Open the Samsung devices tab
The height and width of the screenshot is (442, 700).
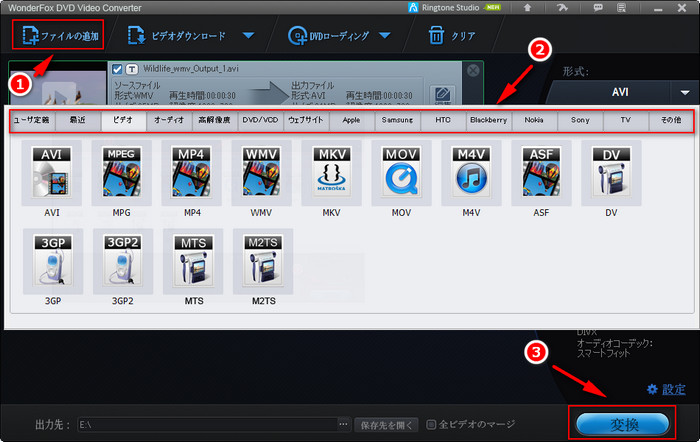tap(397, 120)
